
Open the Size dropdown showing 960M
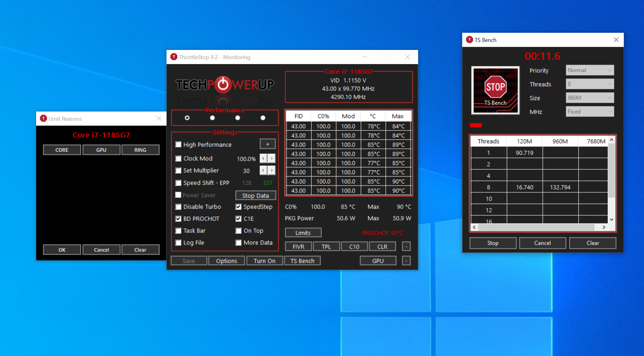(590, 98)
